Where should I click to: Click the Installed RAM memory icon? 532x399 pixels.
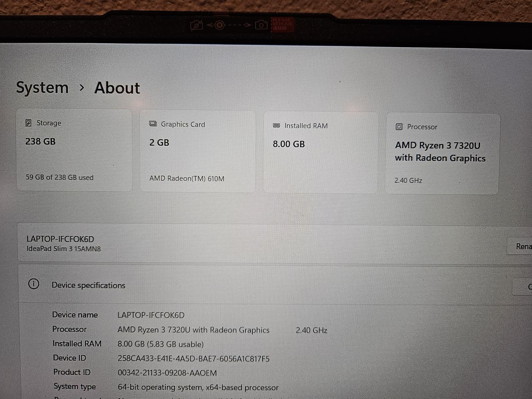pos(276,126)
